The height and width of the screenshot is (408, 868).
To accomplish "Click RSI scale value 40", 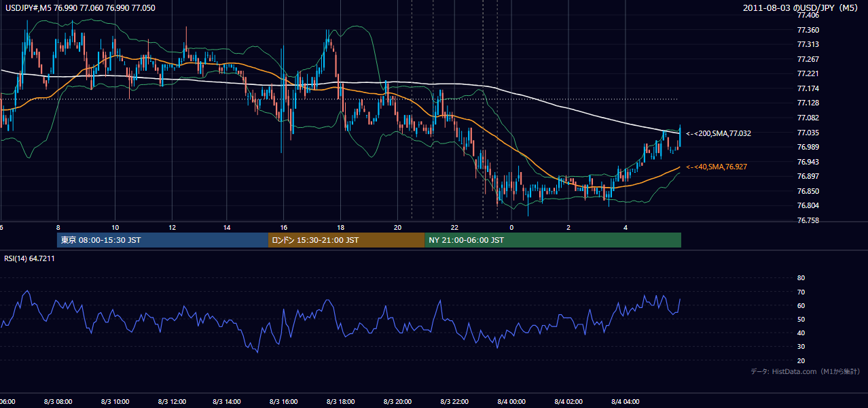I will pos(801,333).
